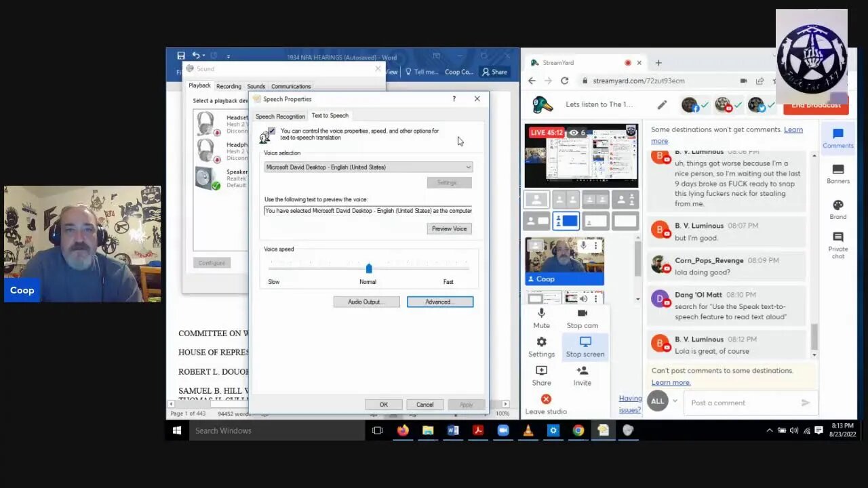Open Word's Customize Quick Access Toolbar arrow
Viewport: 868px width, 488px height.
[229, 56]
